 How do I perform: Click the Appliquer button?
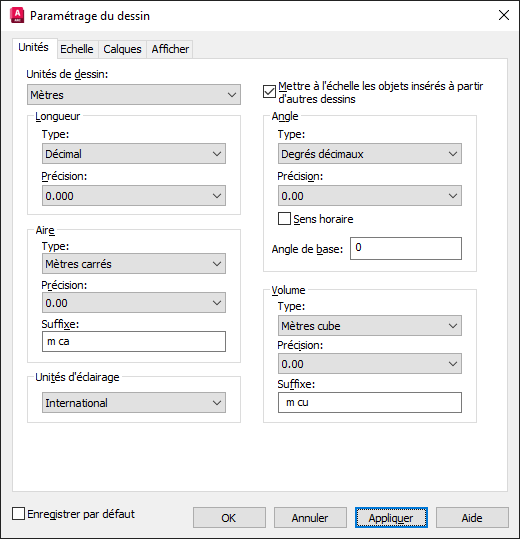391,517
